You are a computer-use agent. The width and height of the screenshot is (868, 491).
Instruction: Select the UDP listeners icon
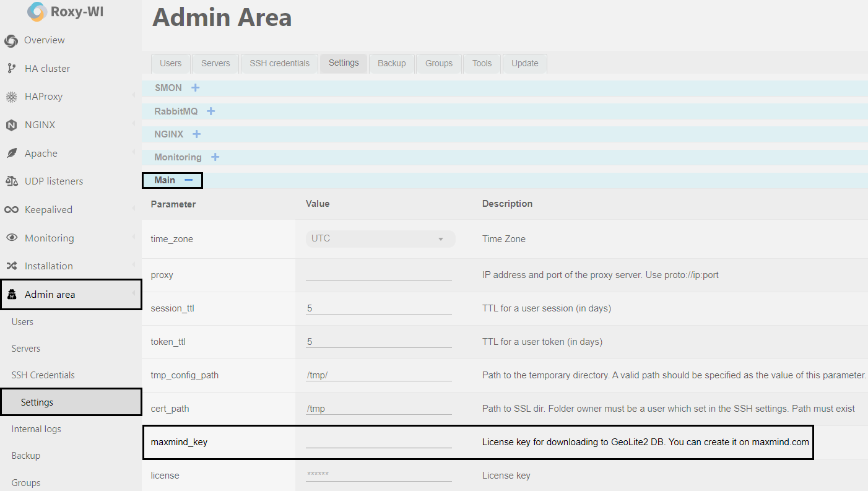click(x=11, y=181)
